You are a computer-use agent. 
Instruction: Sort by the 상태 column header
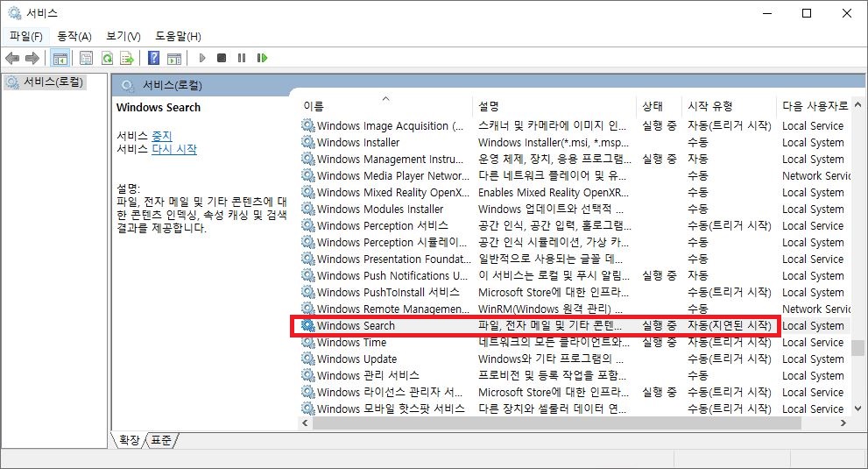coord(660,106)
